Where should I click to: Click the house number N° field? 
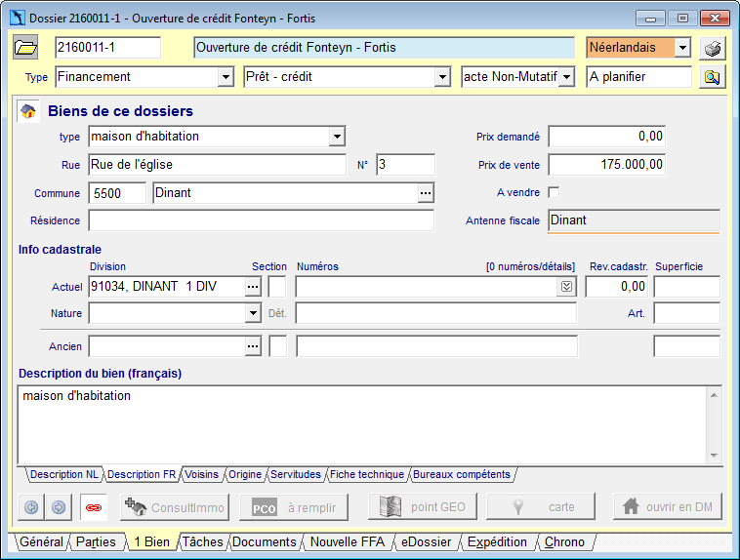coord(405,165)
